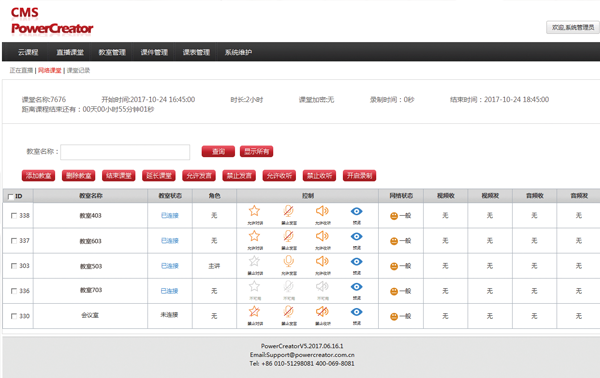Screen dimensions: 600x378
Task: Check the box next to ID 303
Action: tap(14, 266)
